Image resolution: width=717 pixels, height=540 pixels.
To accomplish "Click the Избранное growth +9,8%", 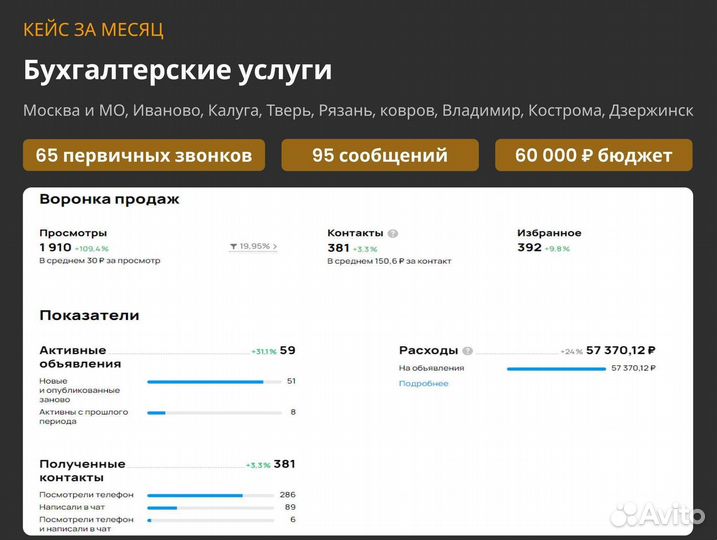I will 557,249.
